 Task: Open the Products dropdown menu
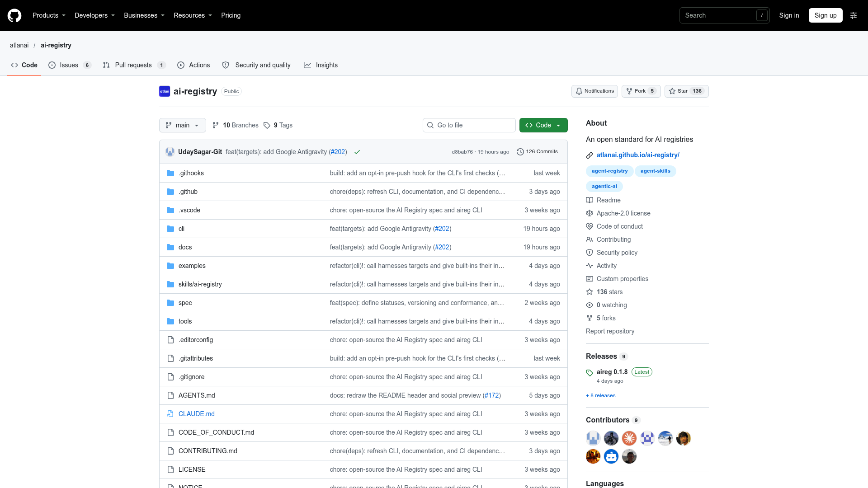(49, 15)
